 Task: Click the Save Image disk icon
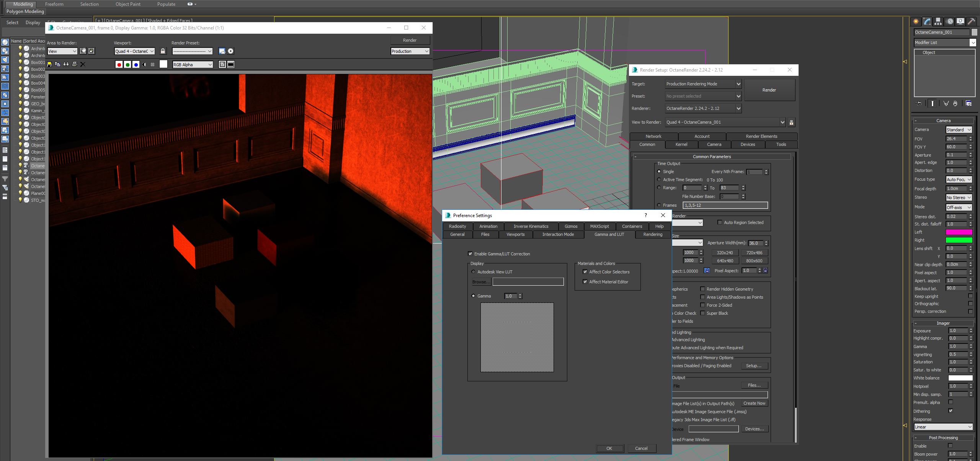(49, 64)
